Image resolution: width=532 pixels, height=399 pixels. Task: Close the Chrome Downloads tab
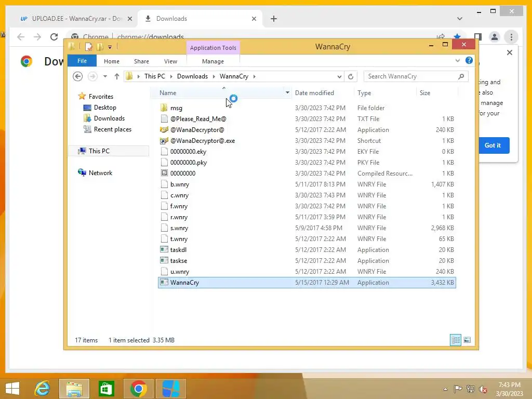click(x=254, y=19)
